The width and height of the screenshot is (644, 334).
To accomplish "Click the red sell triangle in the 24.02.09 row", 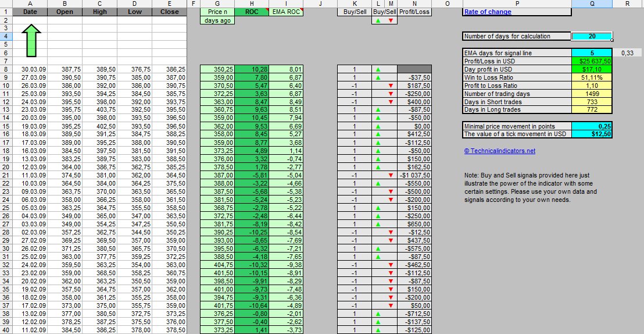I will (391, 265).
